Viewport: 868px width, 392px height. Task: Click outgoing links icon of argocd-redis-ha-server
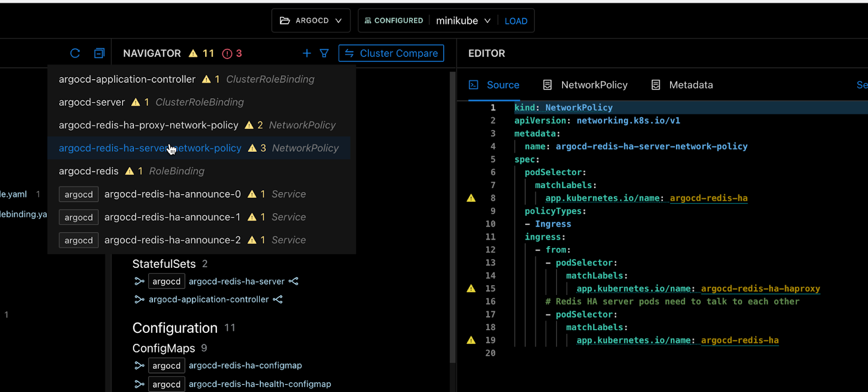tap(293, 281)
